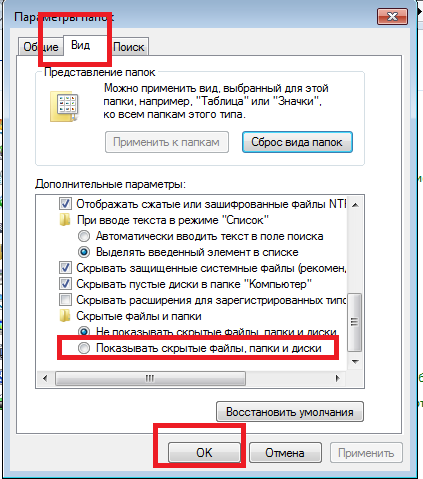Viewport: 423px width, 479px height.
Task: Uncheck "Скрывать пустые диски в папке Компьютер"
Action: coord(65,284)
